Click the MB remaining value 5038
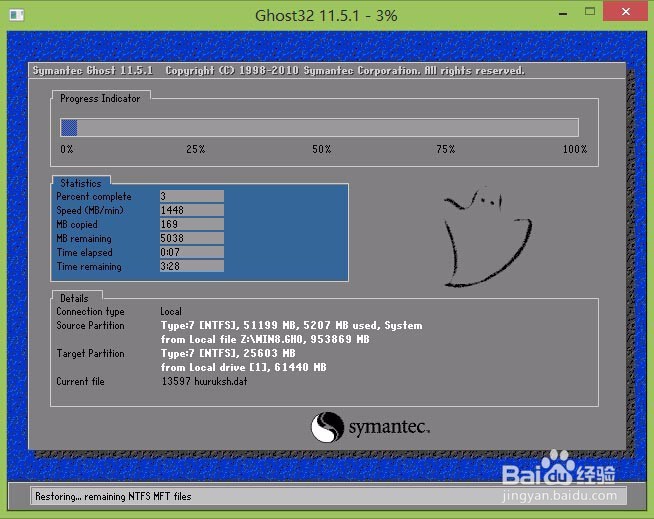The image size is (654, 519). (192, 238)
